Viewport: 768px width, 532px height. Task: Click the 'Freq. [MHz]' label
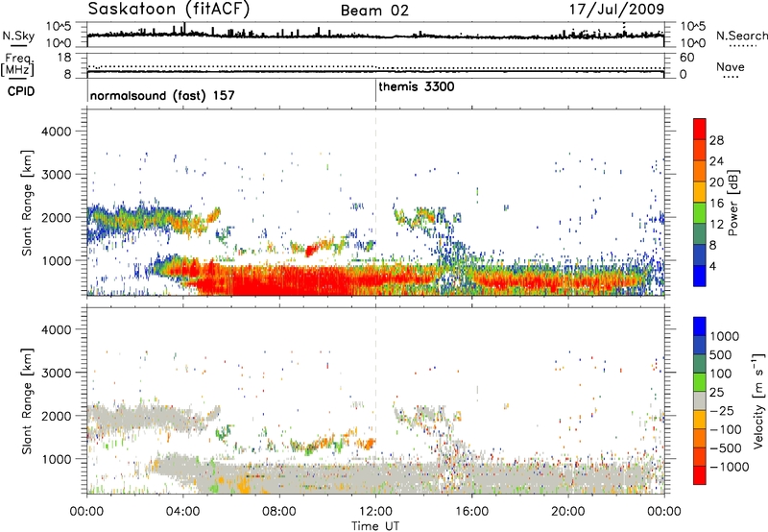[17, 64]
